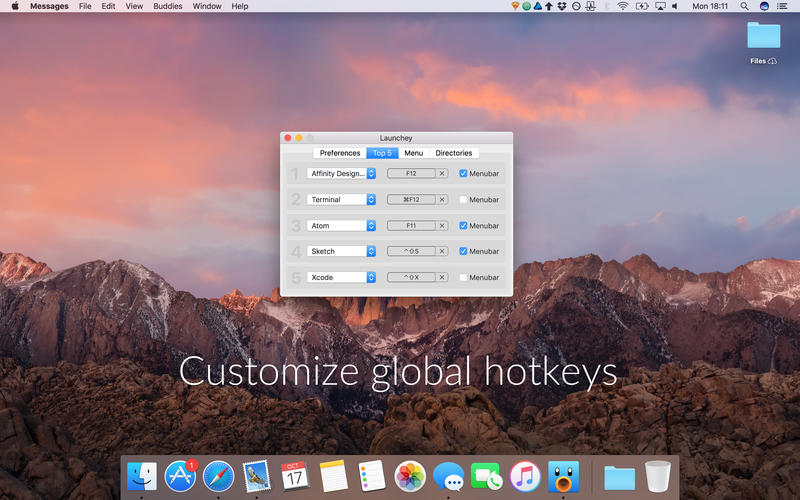This screenshot has height=500, width=800.
Task: Launch Tweetbot from the Dock
Action: tap(563, 476)
